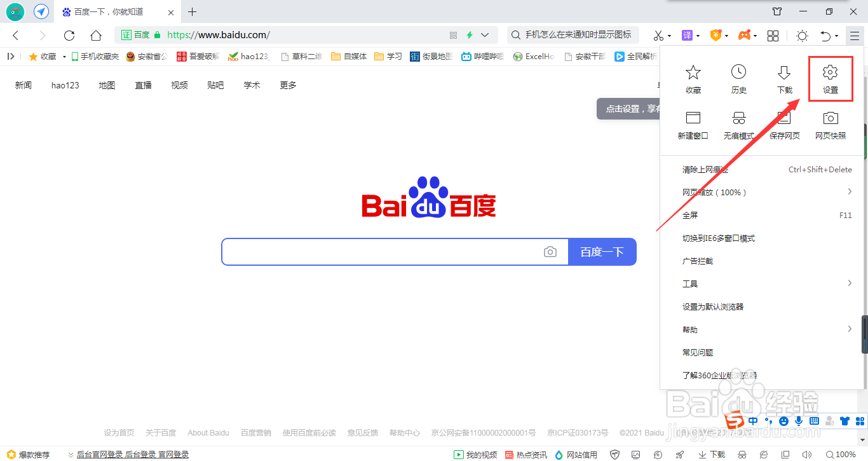Click the back navigation arrow
868x461 pixels.
16,36
